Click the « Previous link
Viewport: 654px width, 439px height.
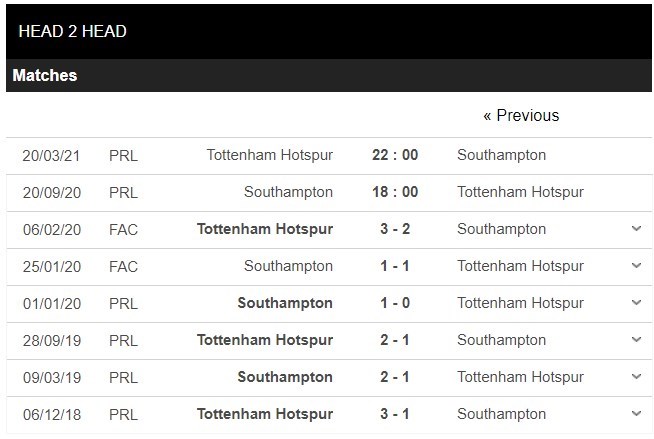[x=521, y=116]
